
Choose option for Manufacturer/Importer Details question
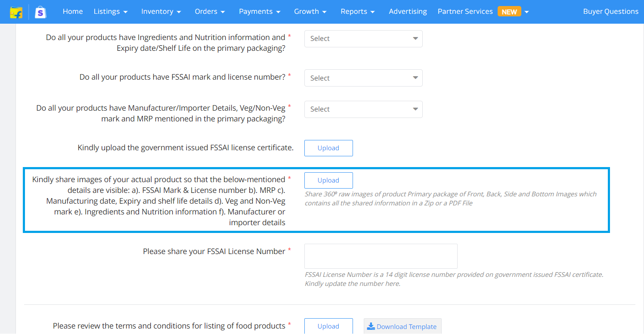point(363,109)
